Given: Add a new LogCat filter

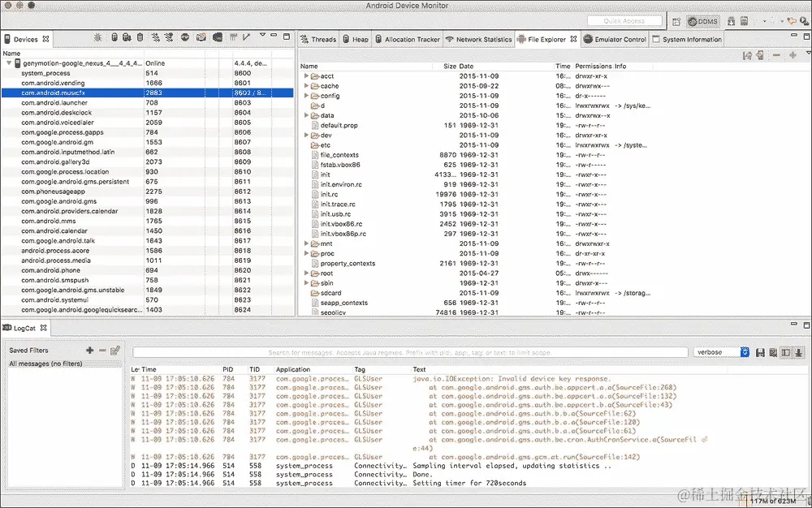Looking at the screenshot, I should tap(90, 351).
